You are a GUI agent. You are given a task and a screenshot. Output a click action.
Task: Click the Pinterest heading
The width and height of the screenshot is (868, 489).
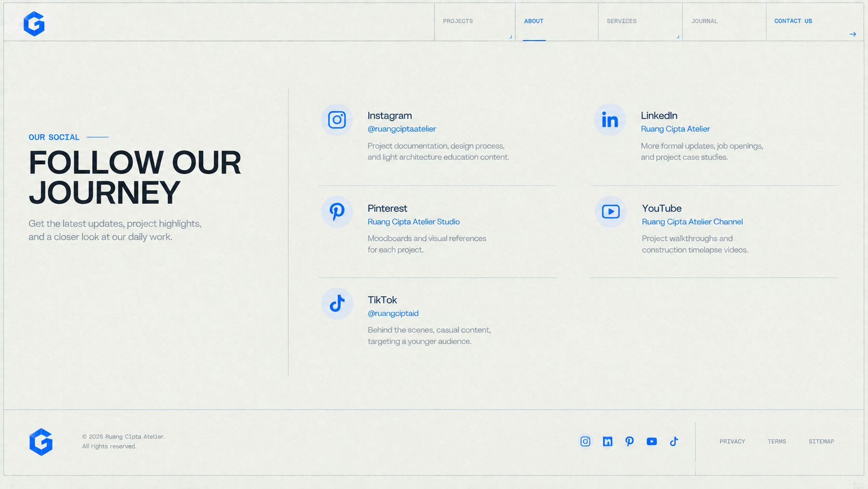pyautogui.click(x=387, y=208)
